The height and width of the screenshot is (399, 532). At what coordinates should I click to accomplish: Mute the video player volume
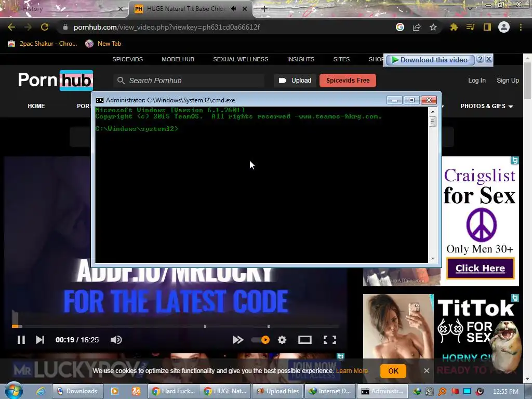tap(116, 340)
